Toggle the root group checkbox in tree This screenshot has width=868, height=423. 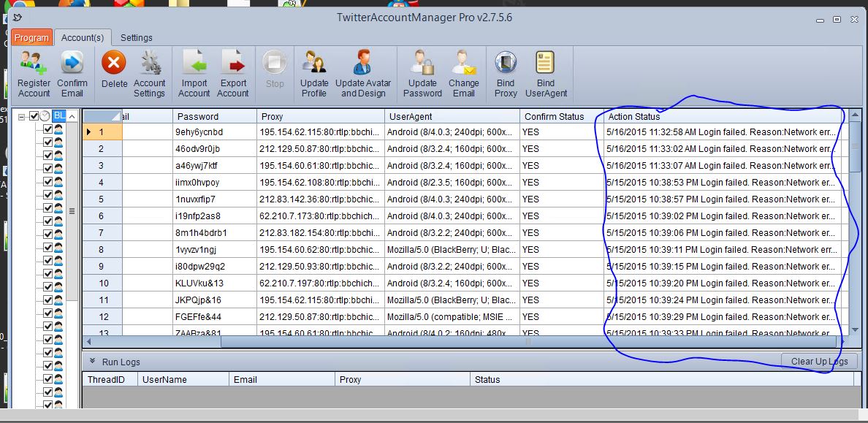[x=34, y=116]
